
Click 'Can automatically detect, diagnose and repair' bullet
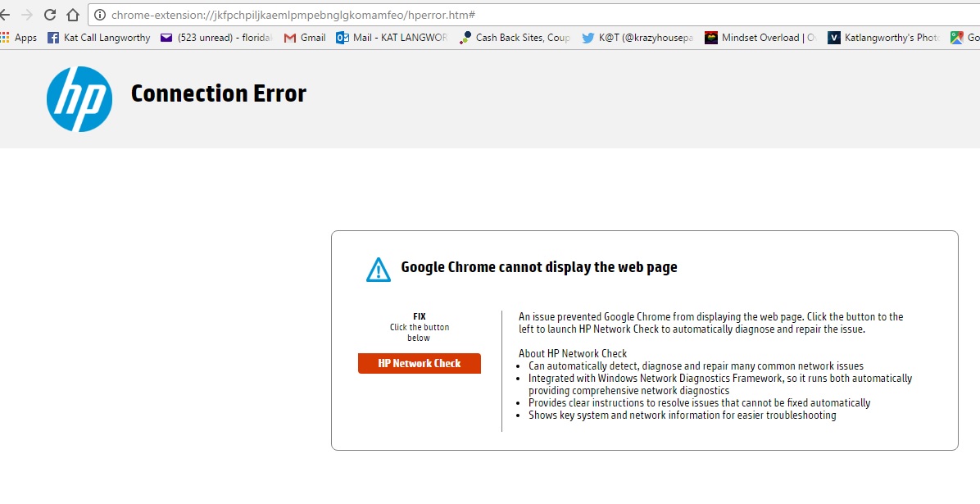click(x=696, y=366)
